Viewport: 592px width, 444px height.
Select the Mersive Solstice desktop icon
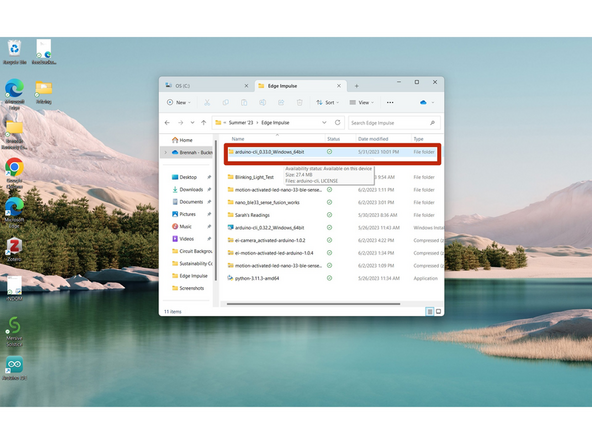[14, 331]
